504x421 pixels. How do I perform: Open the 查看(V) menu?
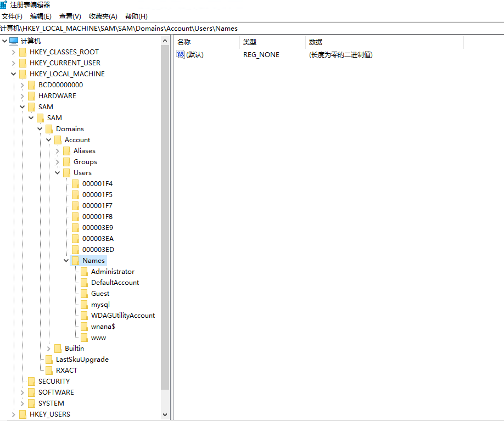pos(70,16)
